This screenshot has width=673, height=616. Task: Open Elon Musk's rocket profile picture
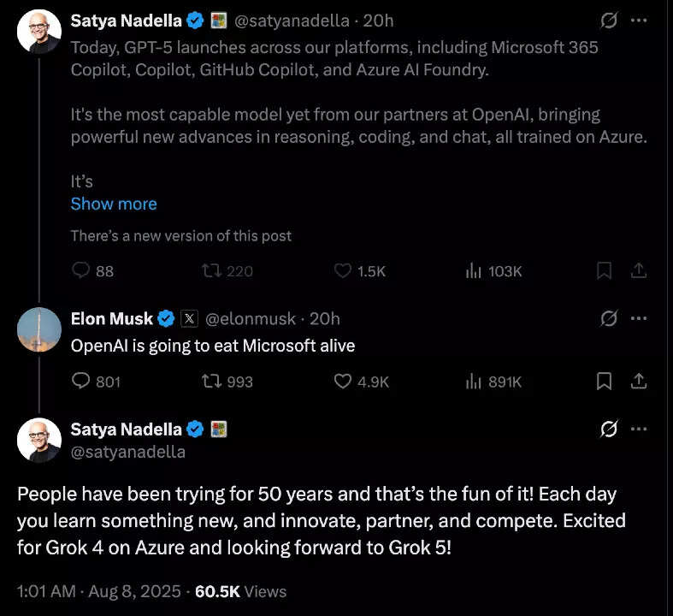(39, 329)
